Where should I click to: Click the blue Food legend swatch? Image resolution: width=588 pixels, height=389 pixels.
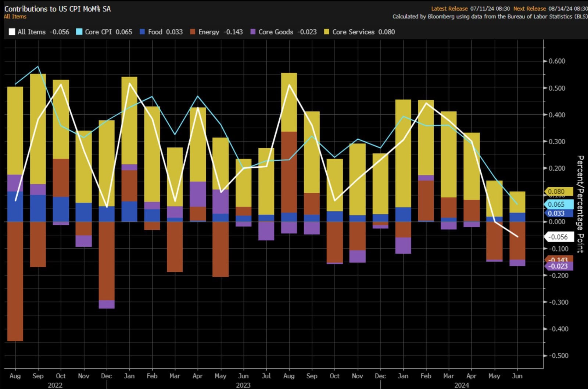142,32
